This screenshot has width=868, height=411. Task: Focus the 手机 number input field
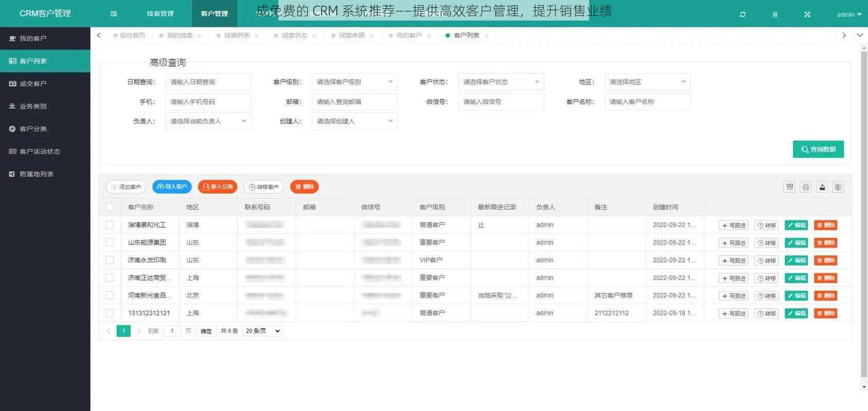[x=208, y=102]
